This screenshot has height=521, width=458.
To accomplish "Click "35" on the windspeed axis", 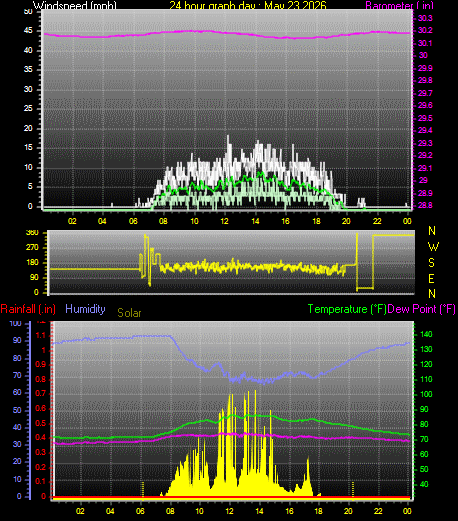I will pos(28,69).
